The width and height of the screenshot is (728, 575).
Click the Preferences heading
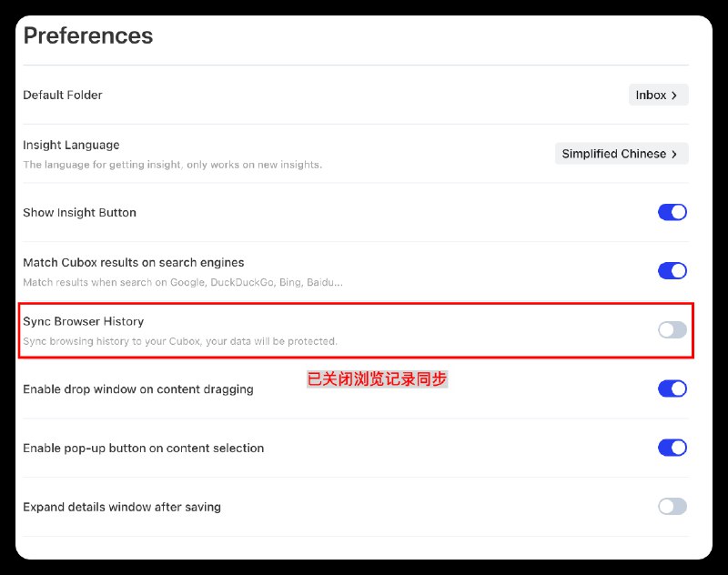88,35
